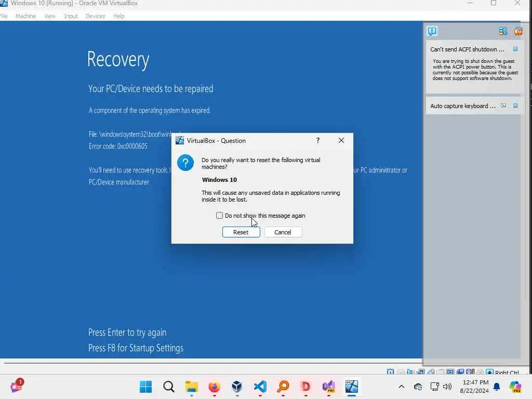Launch the Copilot preview icon

[x=515, y=387]
